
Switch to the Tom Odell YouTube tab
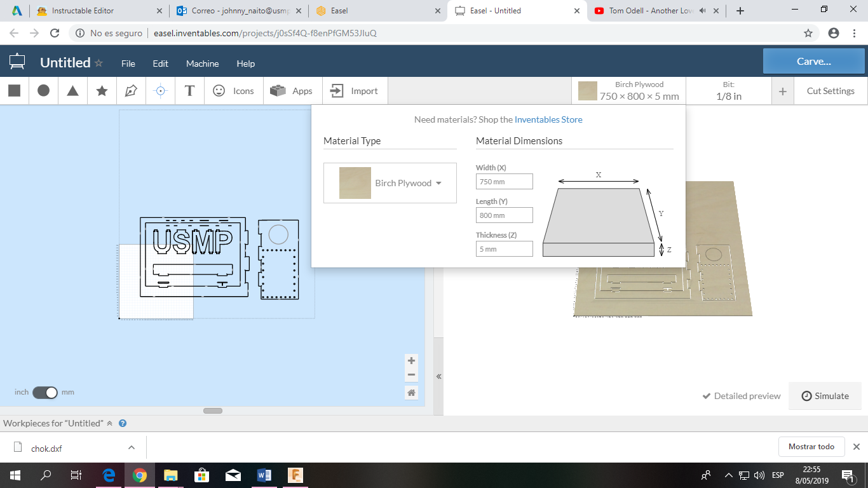click(656, 11)
